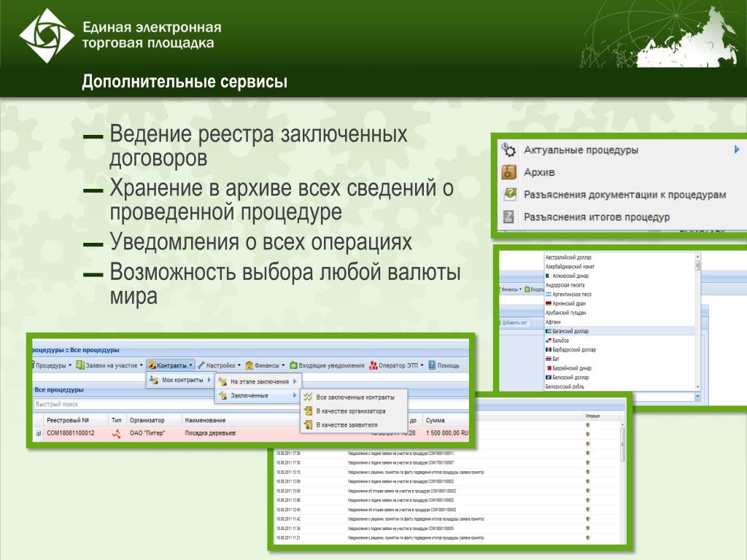Open Входящие уведомления from toolbar
Screen dimensions: 747x560
[327, 365]
